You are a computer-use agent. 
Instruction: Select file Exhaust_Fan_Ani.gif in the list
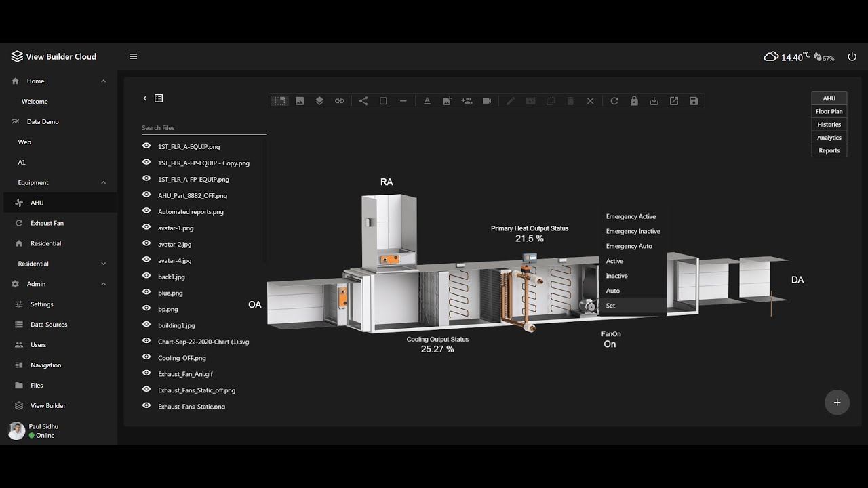[x=186, y=374]
